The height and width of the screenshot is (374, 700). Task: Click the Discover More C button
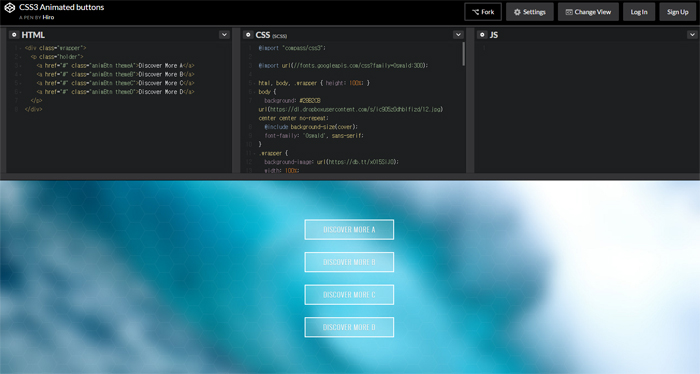pyautogui.click(x=349, y=295)
